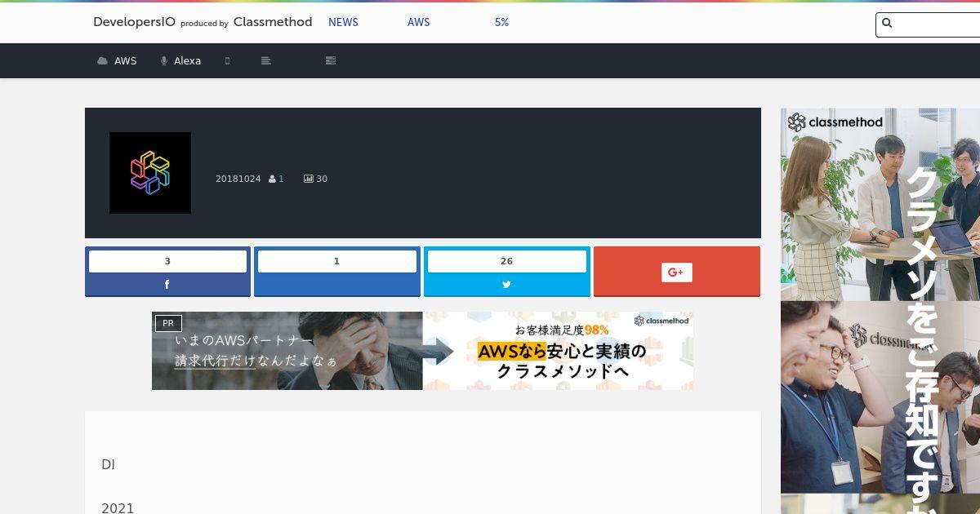Open the DevelopersIO home logo
Image resolution: width=980 pixels, height=514 pixels.
tap(134, 22)
